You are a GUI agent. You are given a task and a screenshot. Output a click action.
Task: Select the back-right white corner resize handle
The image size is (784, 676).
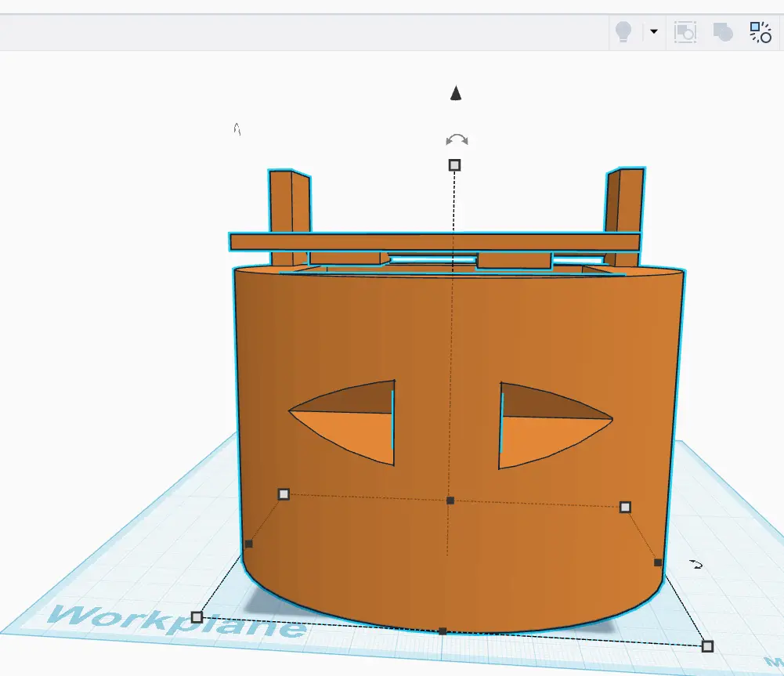click(x=625, y=508)
